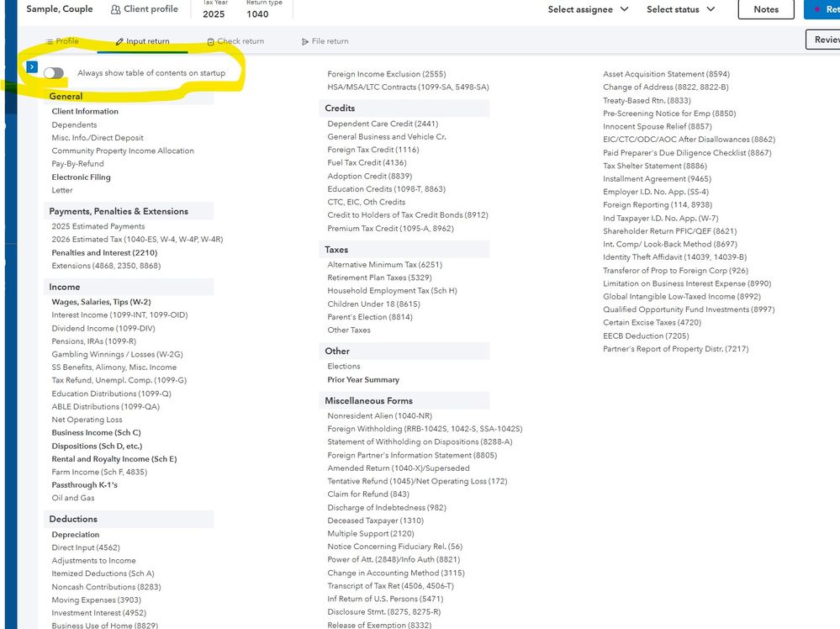Click the blue expand arrow icon at left
This screenshot has height=629, width=840.
32,66
